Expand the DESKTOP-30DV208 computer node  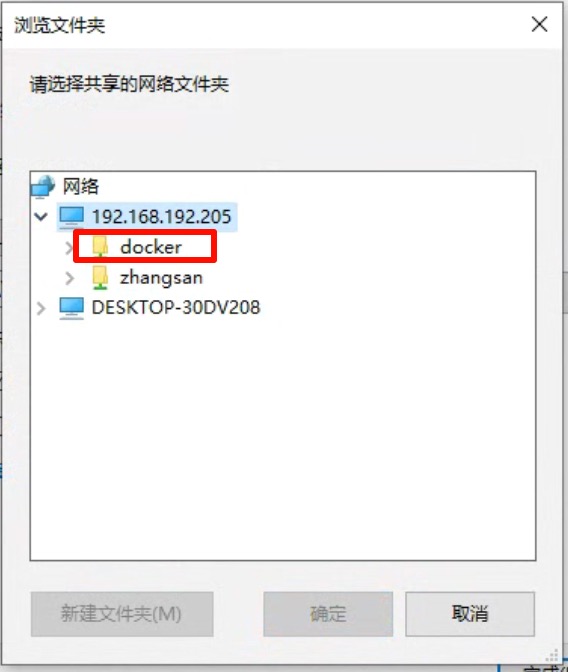pos(41,308)
